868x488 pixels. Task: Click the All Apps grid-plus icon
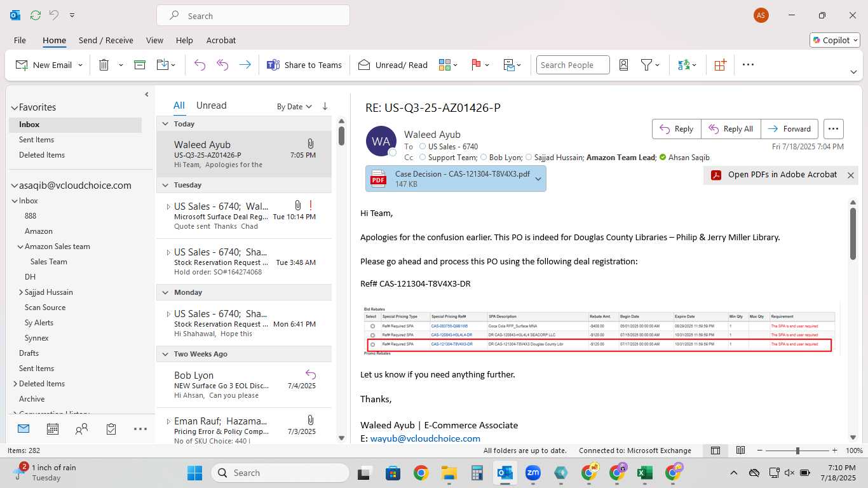720,65
